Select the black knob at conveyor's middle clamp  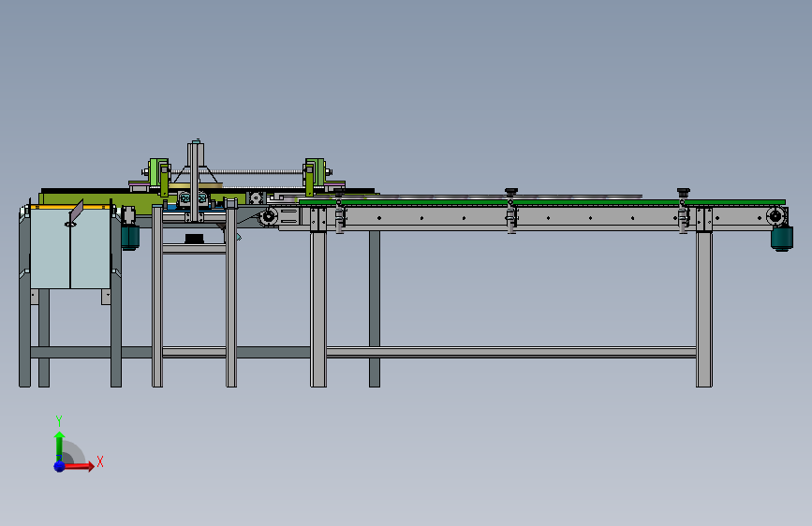pyautogui.click(x=511, y=192)
